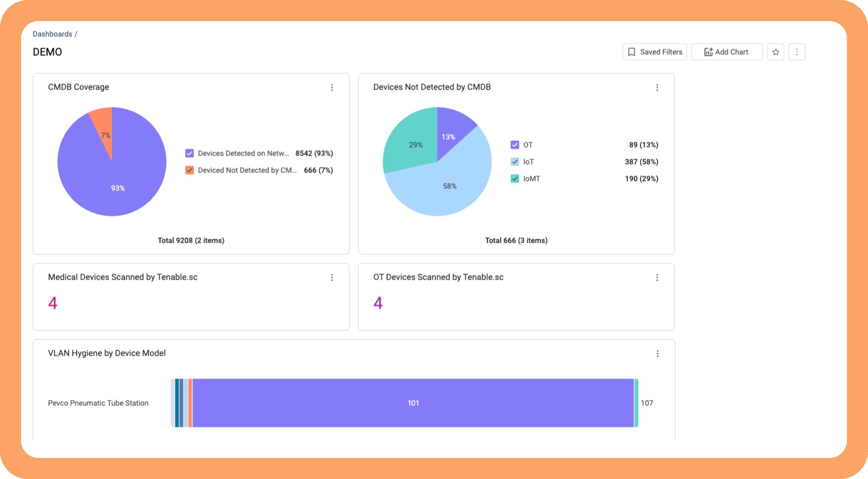
Task: Uncheck the IoMT legend checkbox
Action: 515,179
